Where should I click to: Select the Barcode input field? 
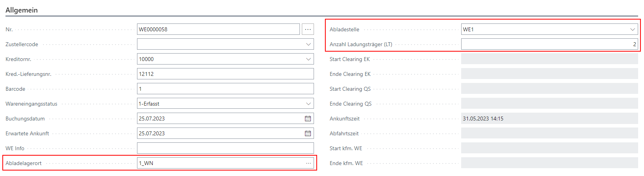(x=225, y=89)
